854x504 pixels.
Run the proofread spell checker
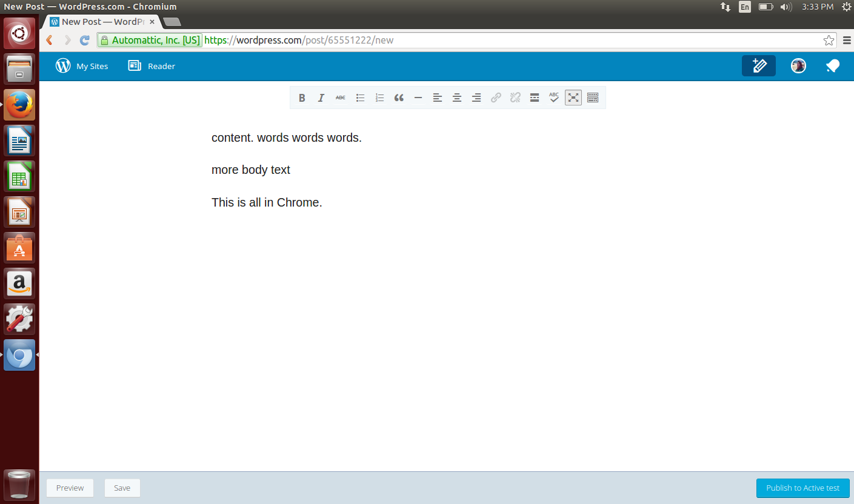click(554, 98)
